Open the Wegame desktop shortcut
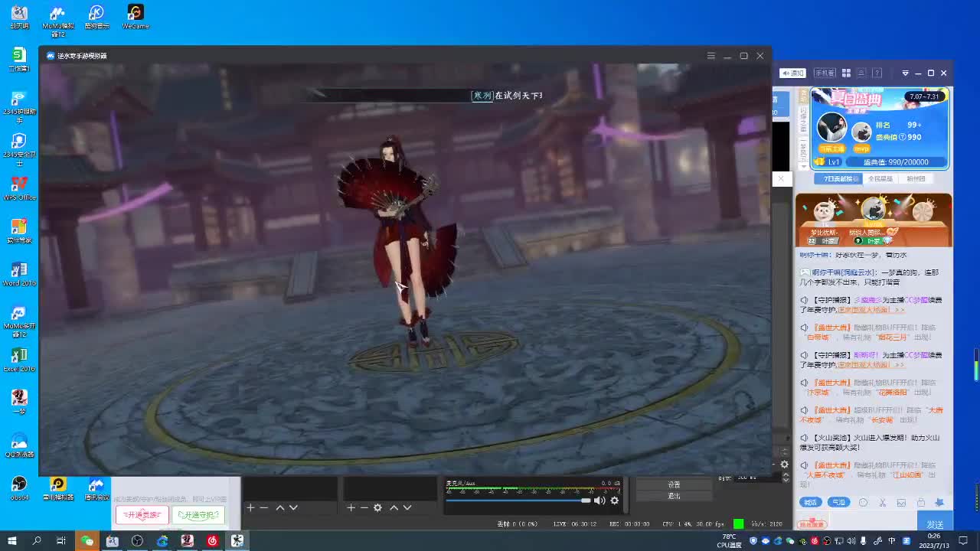 click(x=135, y=18)
